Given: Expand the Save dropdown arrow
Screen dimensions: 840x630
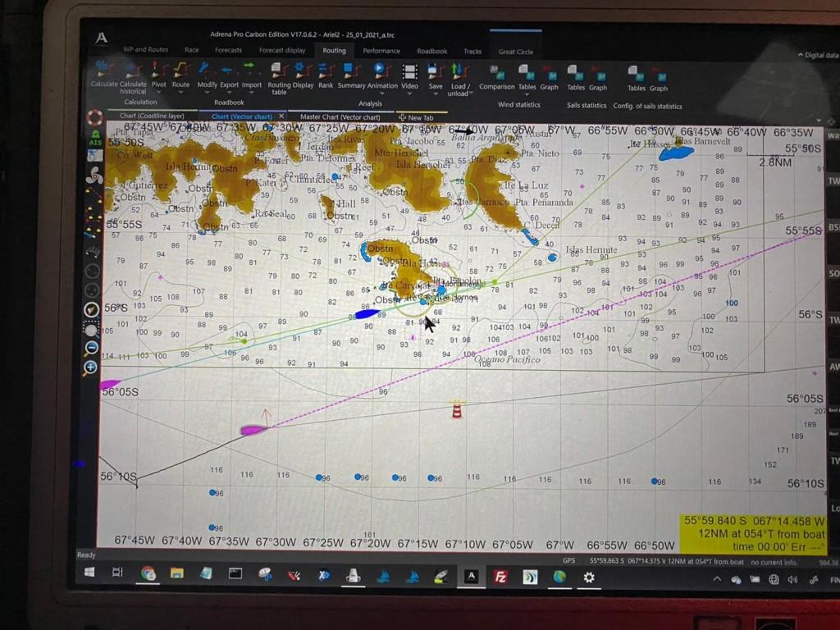Looking at the screenshot, I should point(435,94).
